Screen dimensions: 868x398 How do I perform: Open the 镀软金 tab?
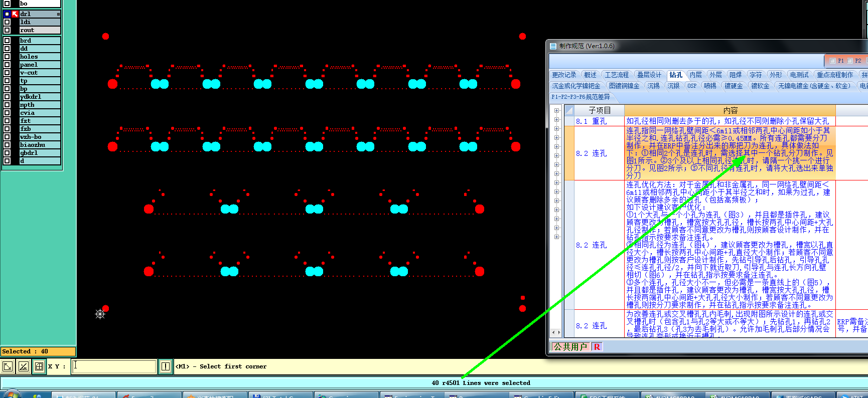[760, 86]
